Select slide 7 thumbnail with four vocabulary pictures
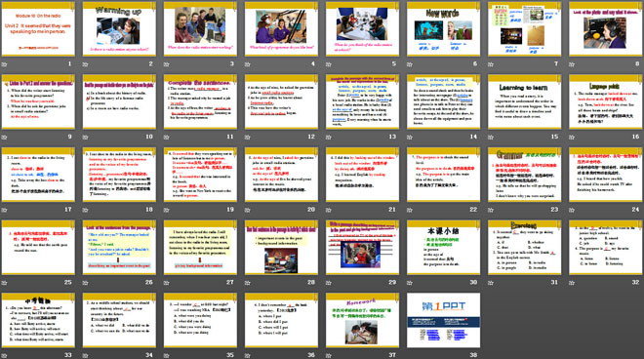The width and height of the screenshot is (644, 359). [x=525, y=28]
